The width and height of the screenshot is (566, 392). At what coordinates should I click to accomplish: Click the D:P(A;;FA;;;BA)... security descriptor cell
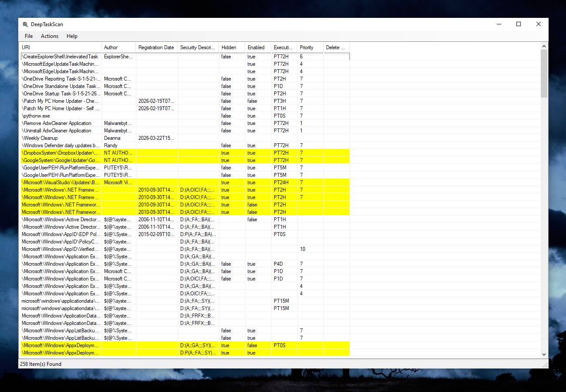(198, 234)
